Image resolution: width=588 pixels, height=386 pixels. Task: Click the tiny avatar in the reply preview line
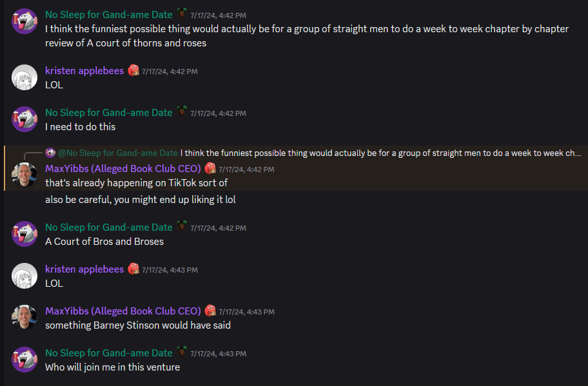click(51, 153)
